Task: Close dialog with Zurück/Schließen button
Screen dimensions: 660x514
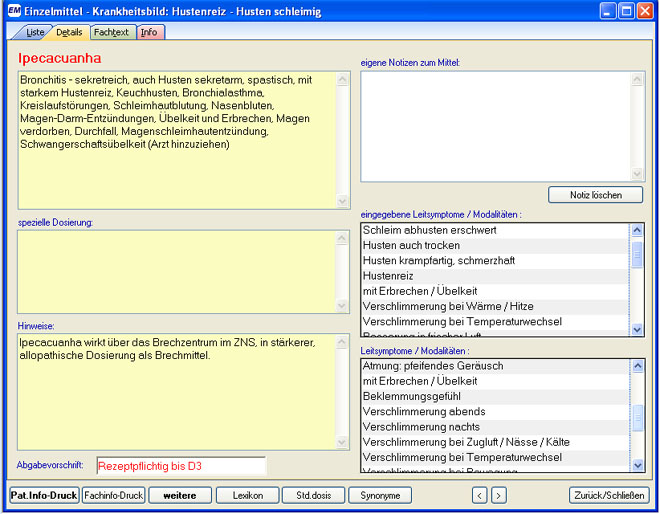Action: 609,495
